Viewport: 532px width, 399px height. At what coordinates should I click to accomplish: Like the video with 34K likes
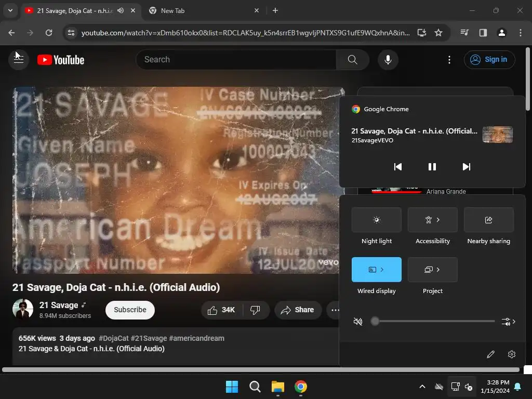[x=221, y=310]
